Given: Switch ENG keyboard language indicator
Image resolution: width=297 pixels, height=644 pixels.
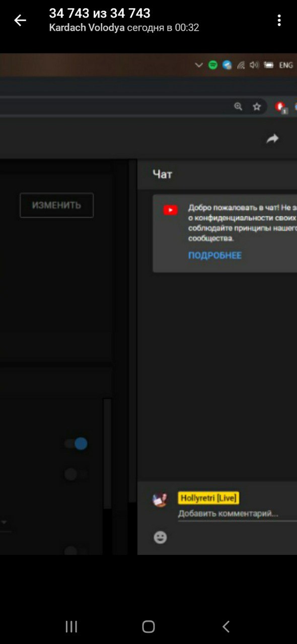Looking at the screenshot, I should click(286, 65).
